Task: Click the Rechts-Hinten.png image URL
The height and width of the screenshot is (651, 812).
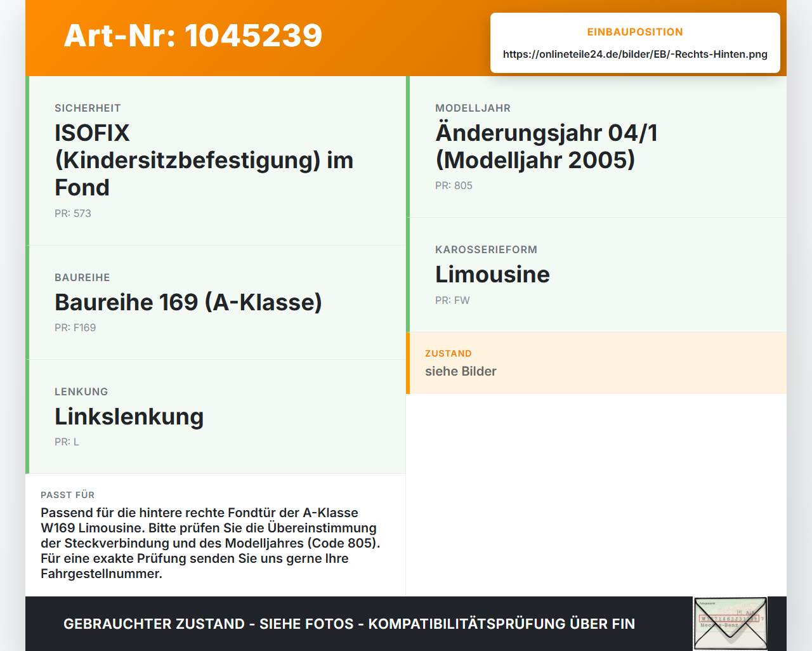Action: pyautogui.click(x=635, y=54)
